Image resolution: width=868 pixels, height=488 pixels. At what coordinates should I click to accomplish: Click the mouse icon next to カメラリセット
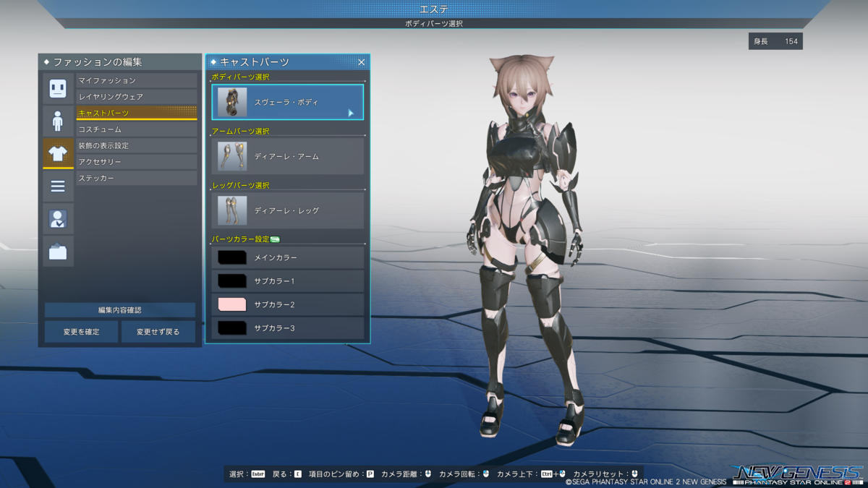634,474
